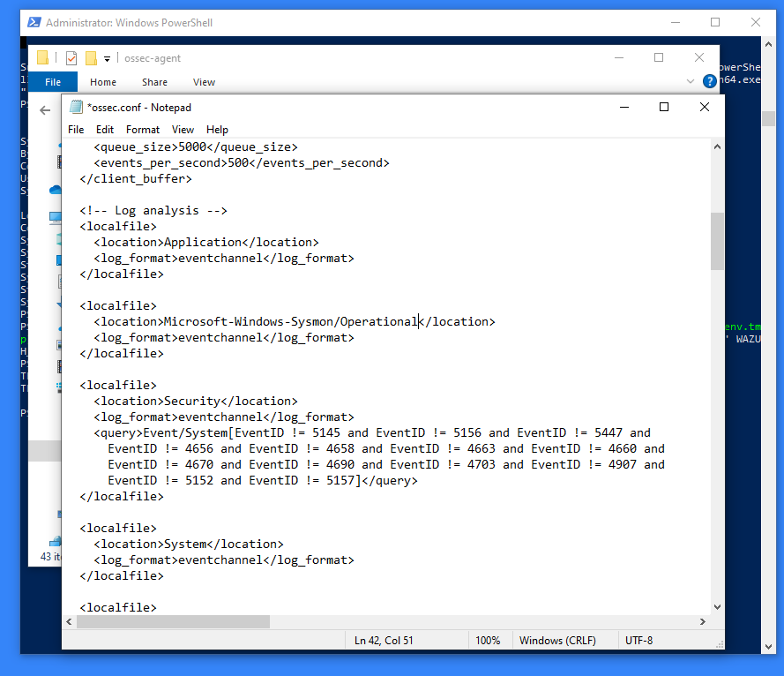Maximize the Notepad window
784x676 pixels.
(664, 107)
